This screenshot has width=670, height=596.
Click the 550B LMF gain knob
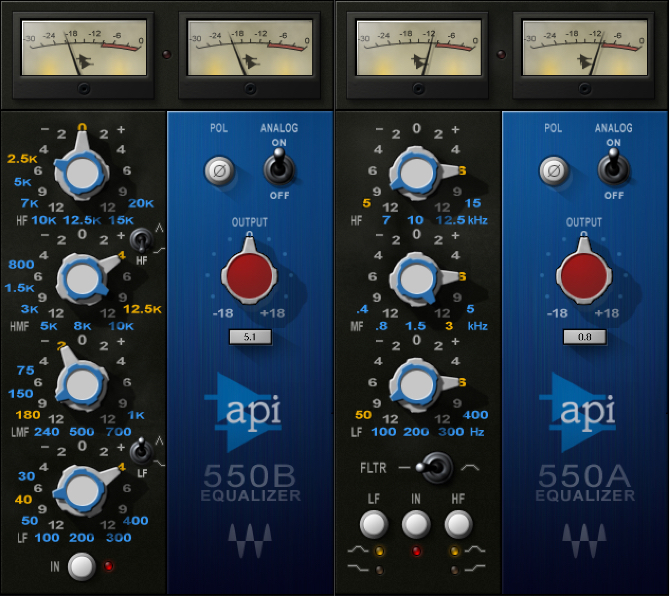(x=81, y=384)
